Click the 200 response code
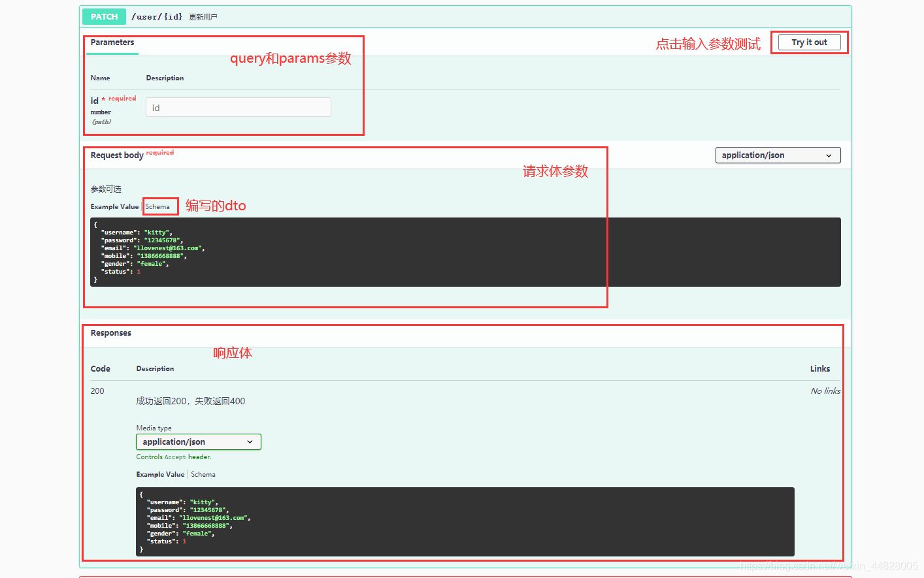Image resolution: width=924 pixels, height=578 pixels. point(97,391)
